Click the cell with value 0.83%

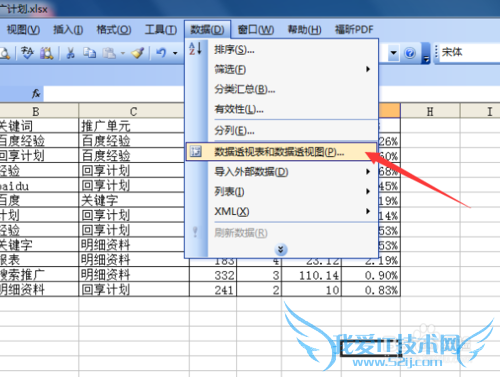point(371,290)
